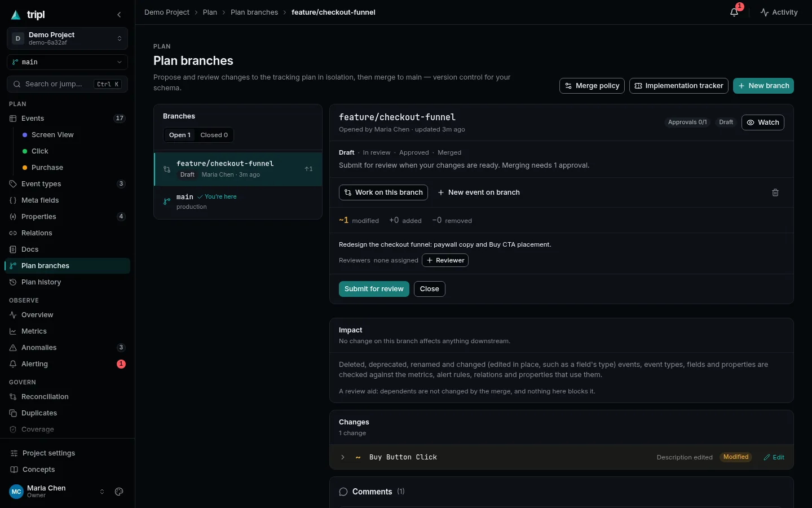Add a New event on branch

(x=479, y=192)
